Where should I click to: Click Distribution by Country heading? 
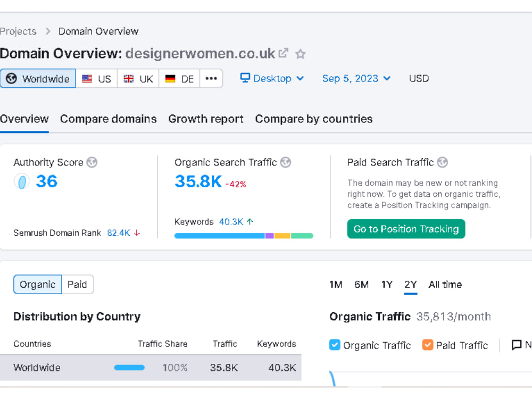coord(77,317)
